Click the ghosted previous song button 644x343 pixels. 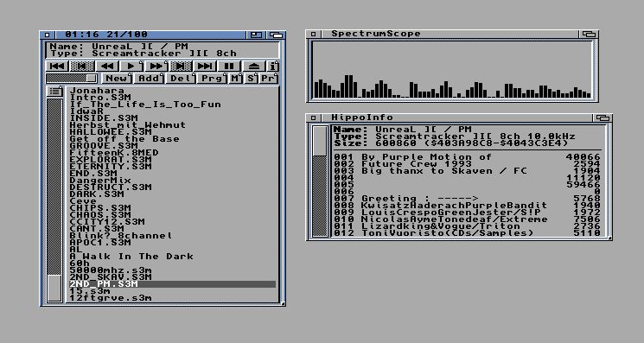(x=82, y=66)
